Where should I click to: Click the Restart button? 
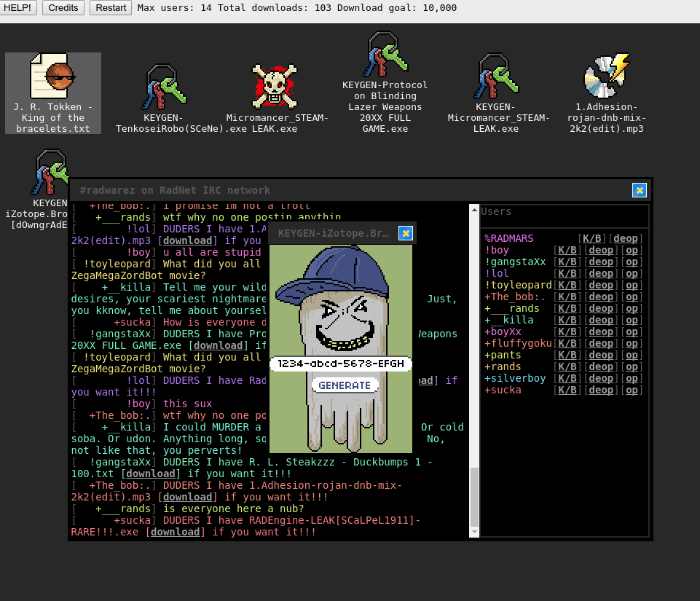tap(111, 7)
